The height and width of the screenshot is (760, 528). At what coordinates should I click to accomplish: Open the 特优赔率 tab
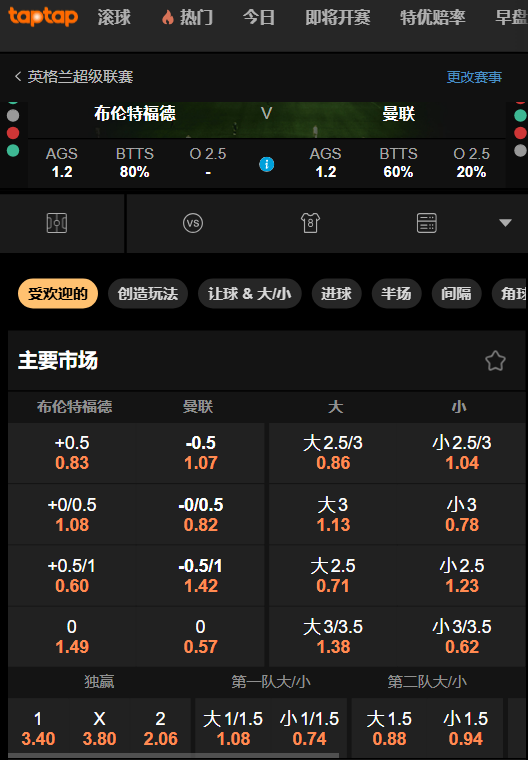coord(432,18)
